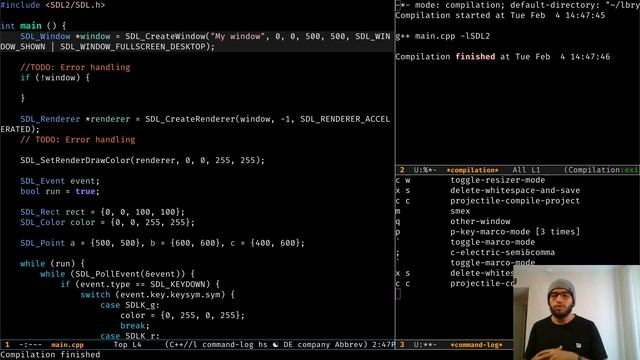Click 'smex' entry in command log

point(460,211)
